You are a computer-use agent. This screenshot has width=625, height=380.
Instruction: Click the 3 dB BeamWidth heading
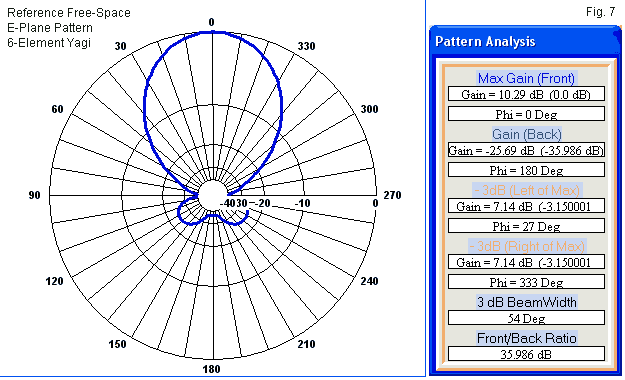coord(527,302)
